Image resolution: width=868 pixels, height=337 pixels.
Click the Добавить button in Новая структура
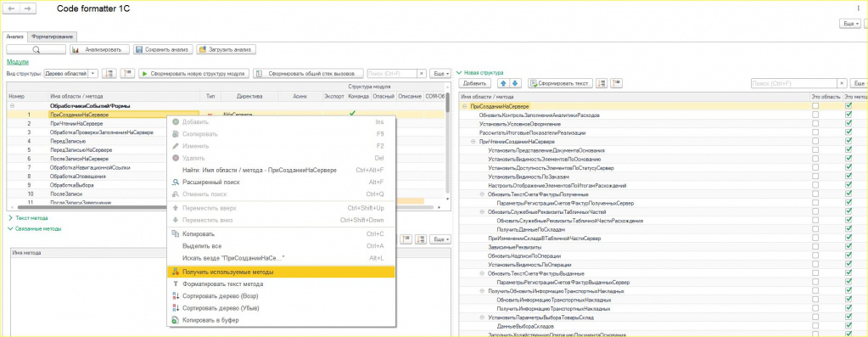[x=474, y=83]
